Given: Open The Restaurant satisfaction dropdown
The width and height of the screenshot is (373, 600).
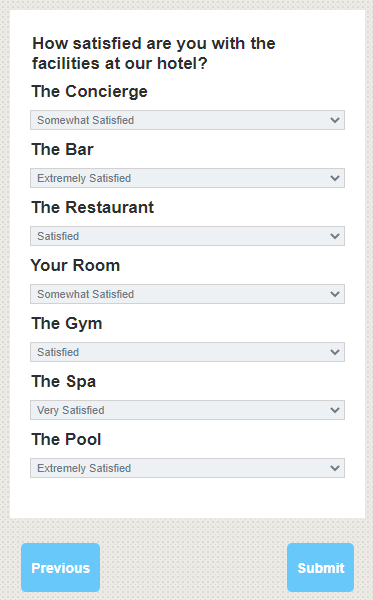Looking at the screenshot, I should (187, 236).
